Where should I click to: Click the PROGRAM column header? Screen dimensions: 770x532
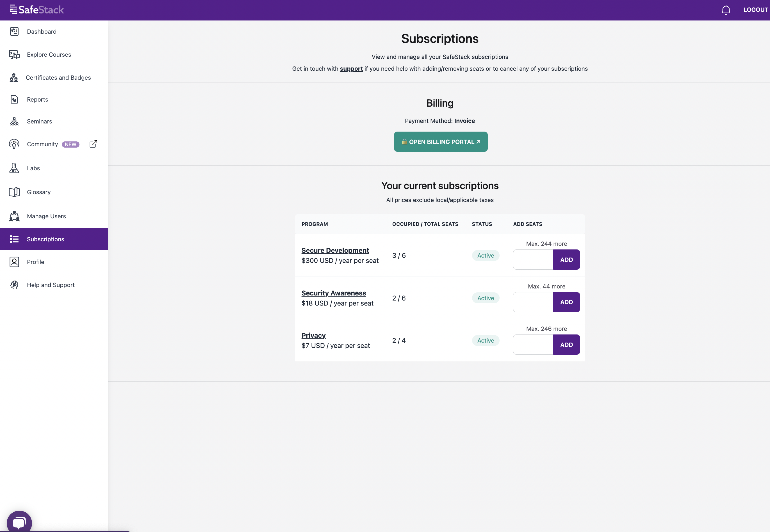click(x=315, y=224)
